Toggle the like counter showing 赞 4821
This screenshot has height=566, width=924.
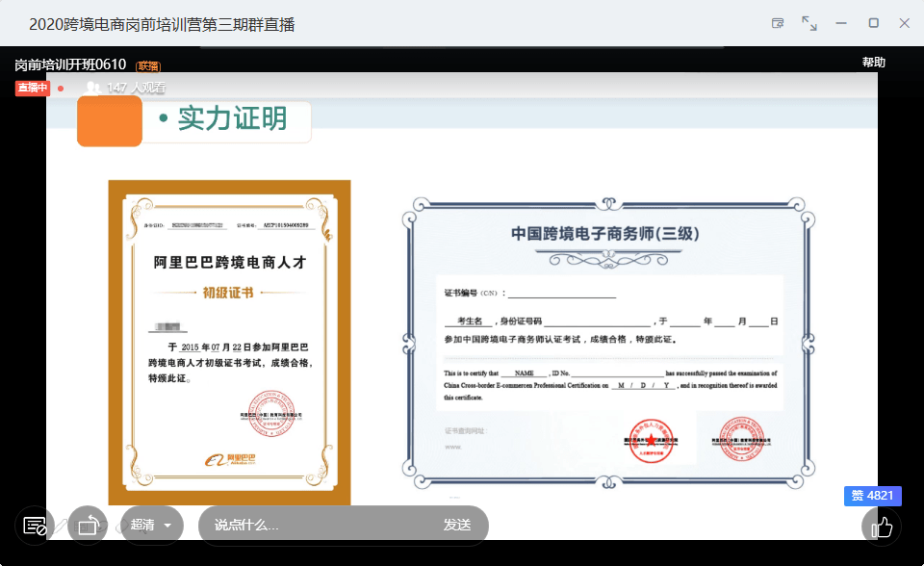click(871, 496)
